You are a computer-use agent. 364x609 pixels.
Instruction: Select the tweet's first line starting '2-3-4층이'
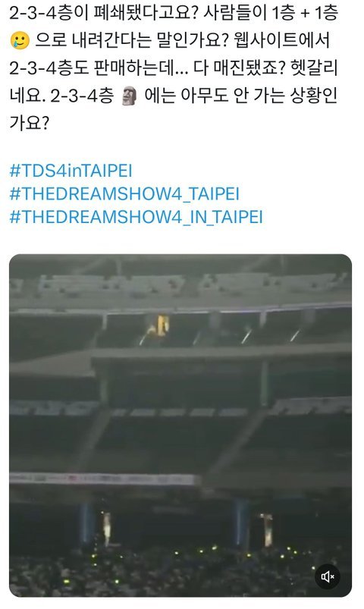tap(174, 13)
